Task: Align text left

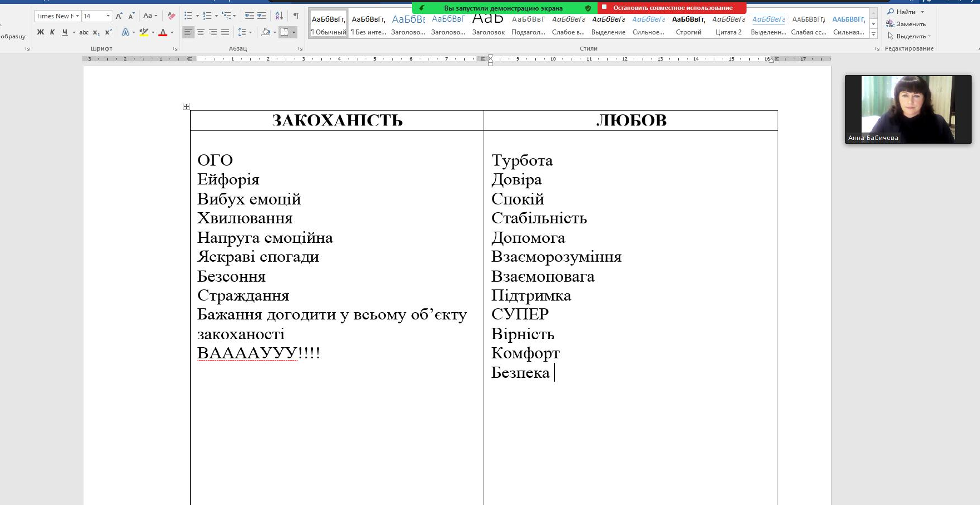Action: point(188,32)
